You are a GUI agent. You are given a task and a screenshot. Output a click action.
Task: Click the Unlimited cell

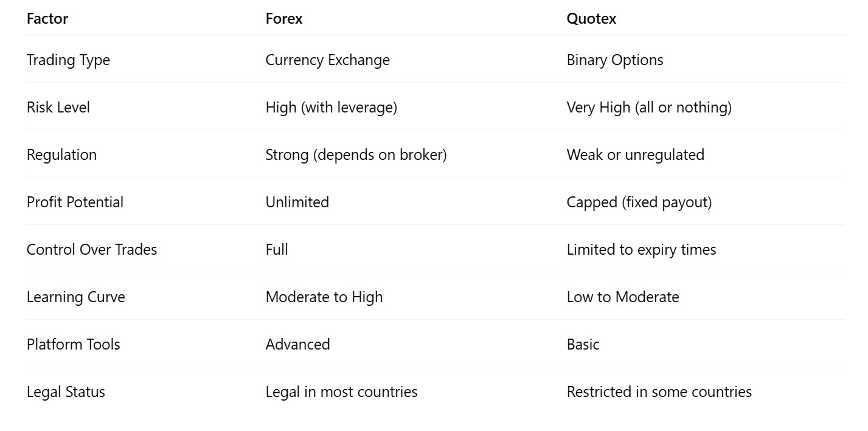click(x=297, y=202)
